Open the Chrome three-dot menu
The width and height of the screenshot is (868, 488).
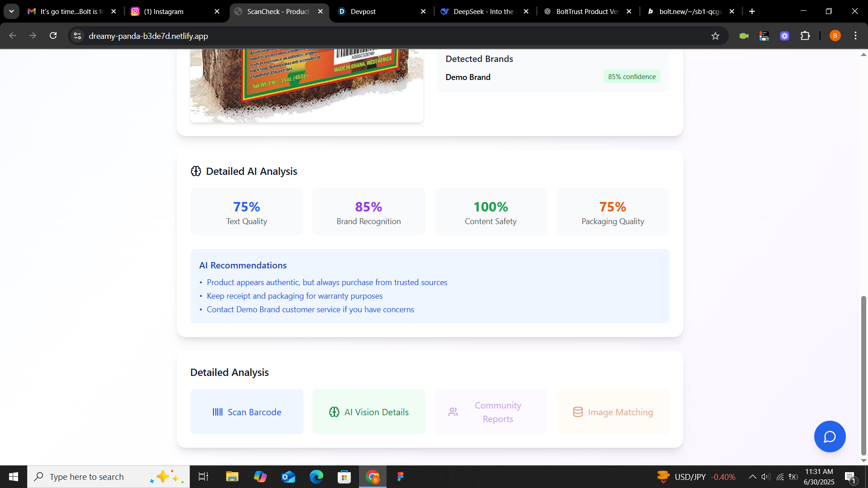click(x=855, y=36)
